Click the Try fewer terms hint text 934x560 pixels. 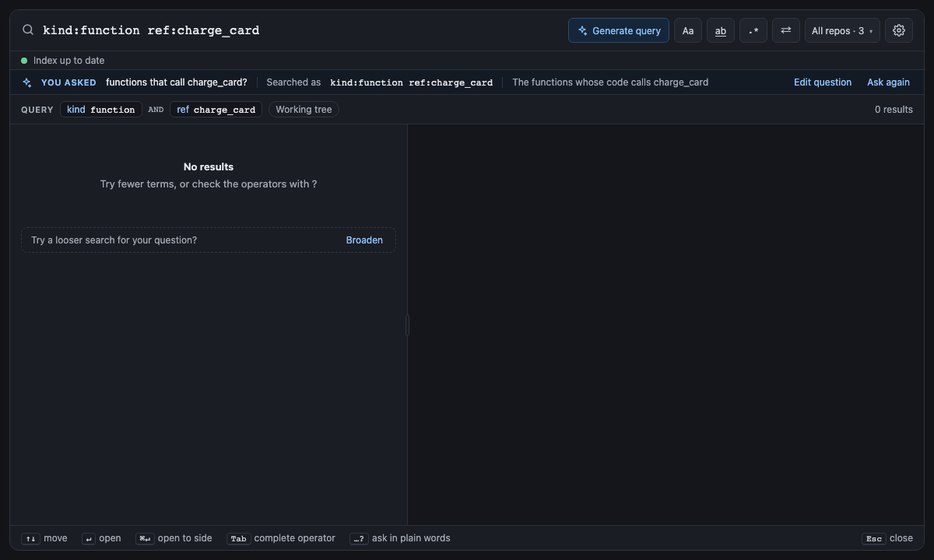click(x=209, y=184)
